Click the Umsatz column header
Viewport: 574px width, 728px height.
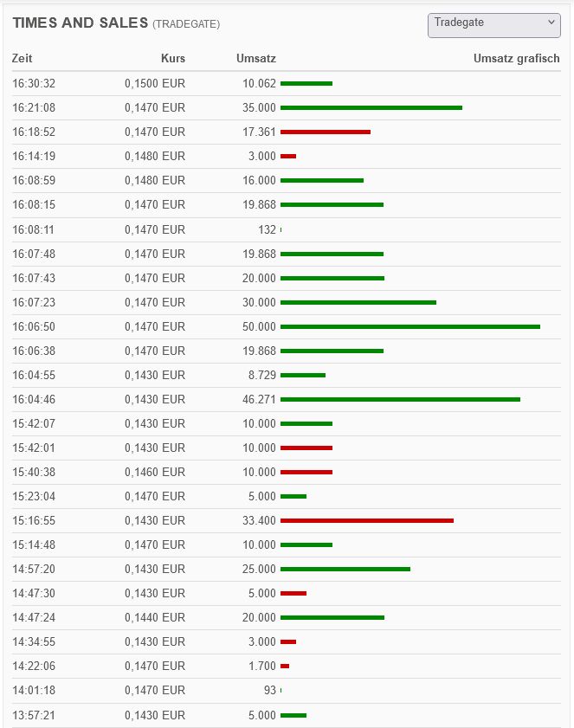coord(255,59)
